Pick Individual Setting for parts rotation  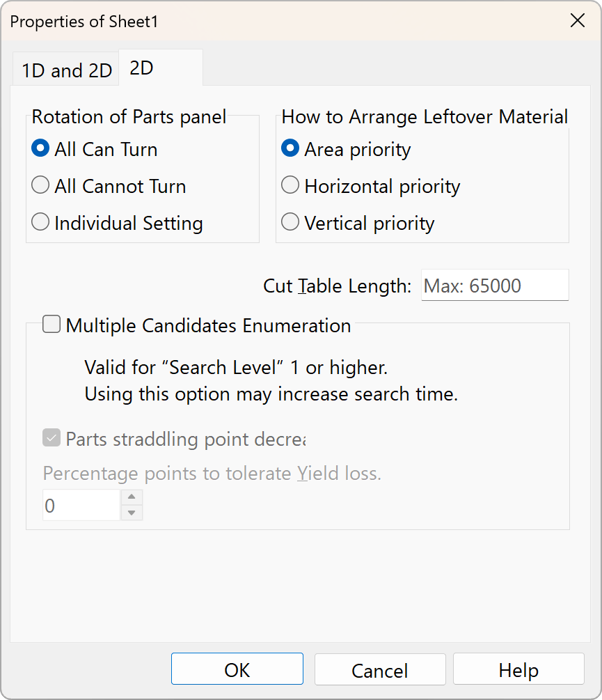pos(41,223)
